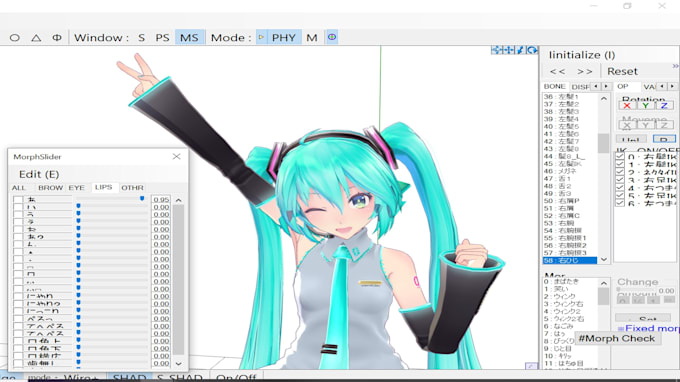Select bone row 46 in the bone list
Viewport: 680px width, 382px height.
(x=569, y=171)
